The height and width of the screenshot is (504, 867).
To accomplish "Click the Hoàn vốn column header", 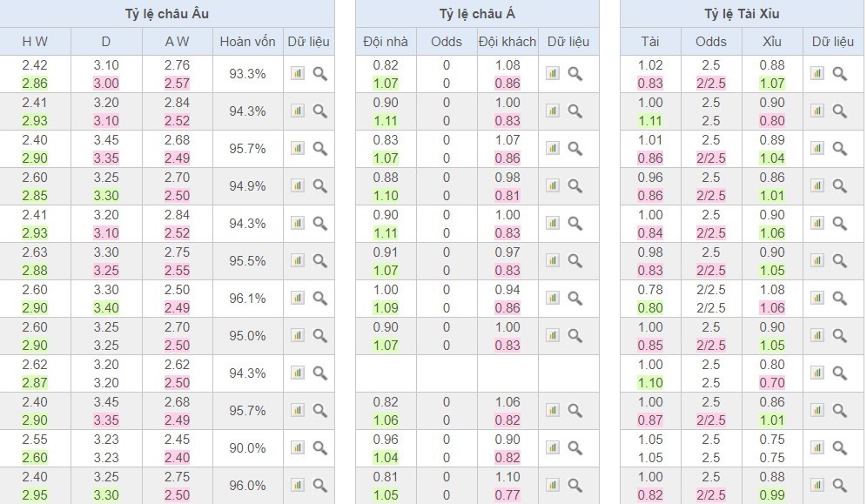I will pyautogui.click(x=248, y=42).
